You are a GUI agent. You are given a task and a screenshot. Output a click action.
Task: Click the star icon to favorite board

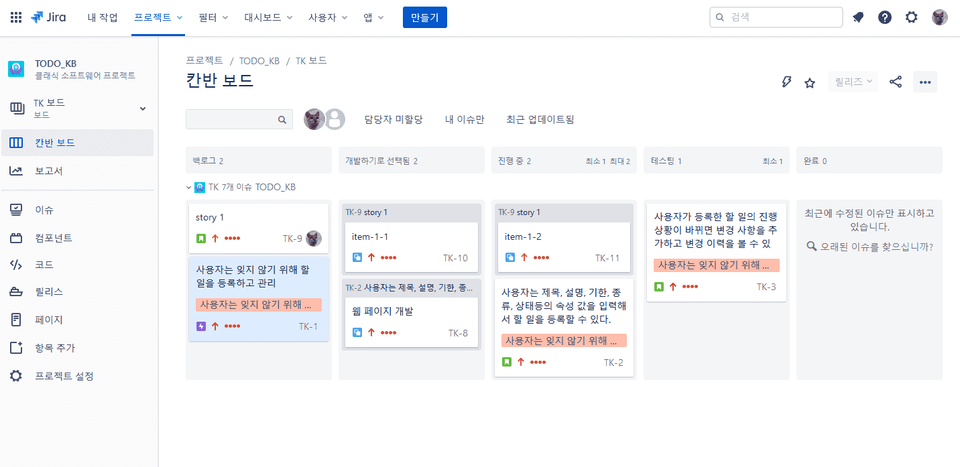click(810, 82)
